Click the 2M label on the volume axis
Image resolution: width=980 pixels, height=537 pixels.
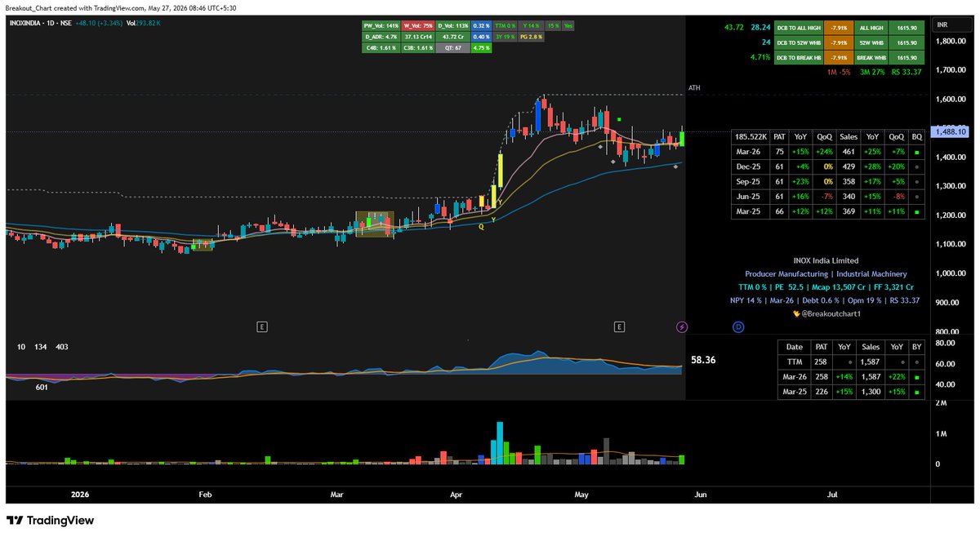[941, 403]
